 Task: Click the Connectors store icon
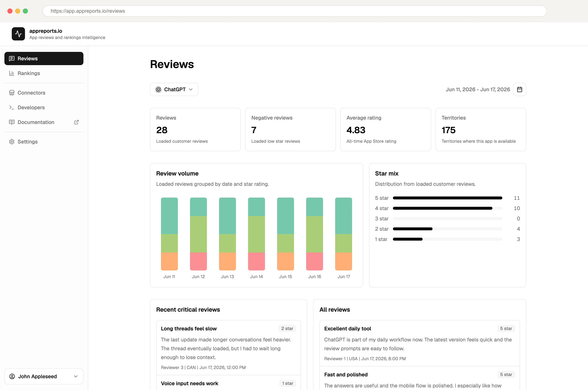(12, 93)
